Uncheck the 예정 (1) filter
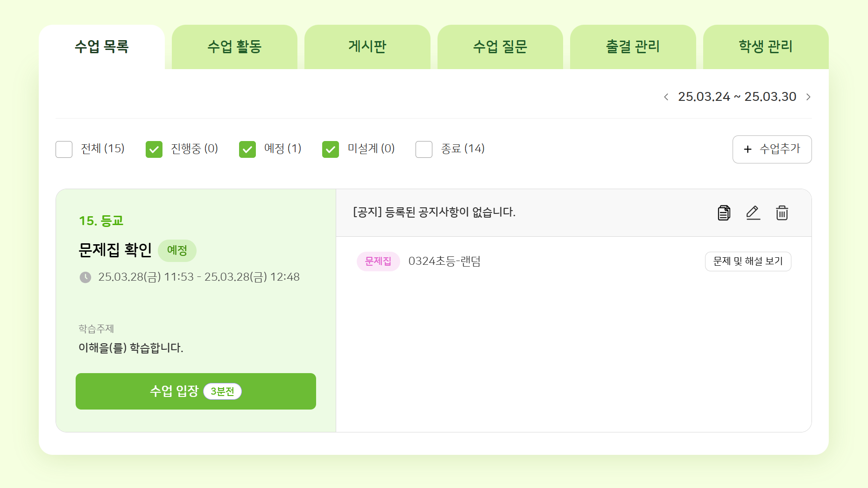Screen dimensions: 868x488 (247, 149)
